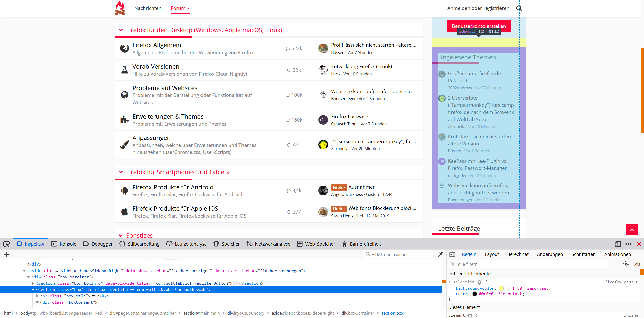Toggle print media simulation icon in rules
Screen dimensions: 644x318
[626, 264]
